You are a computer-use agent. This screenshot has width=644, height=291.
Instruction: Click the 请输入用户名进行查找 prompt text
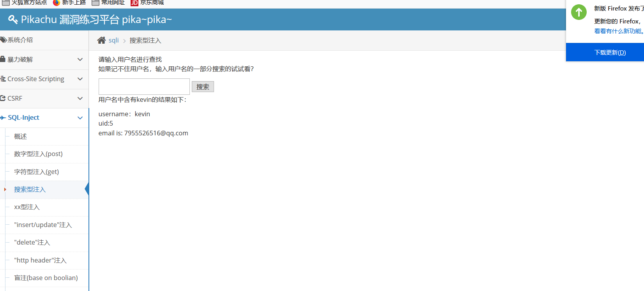[130, 60]
